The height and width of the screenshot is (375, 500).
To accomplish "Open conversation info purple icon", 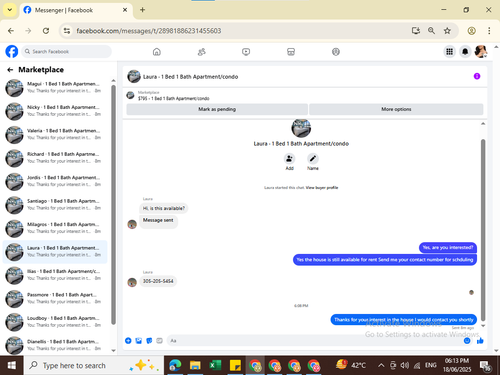I will 477,76.
